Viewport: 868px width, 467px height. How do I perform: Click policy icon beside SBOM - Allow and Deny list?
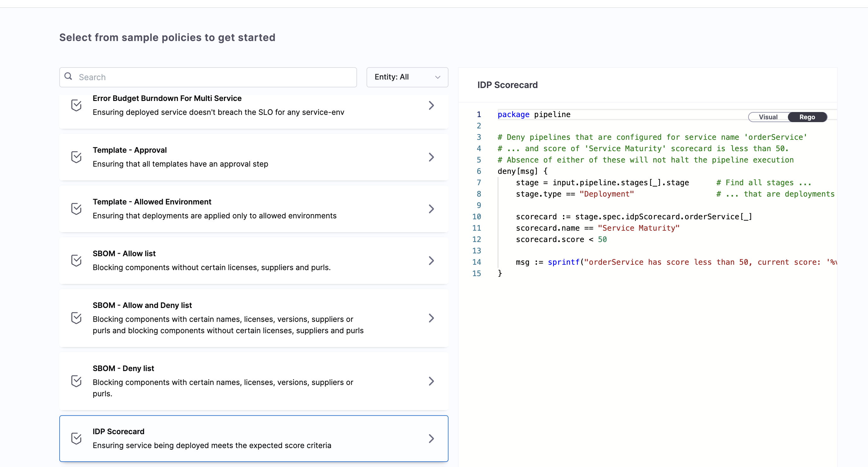tap(77, 318)
